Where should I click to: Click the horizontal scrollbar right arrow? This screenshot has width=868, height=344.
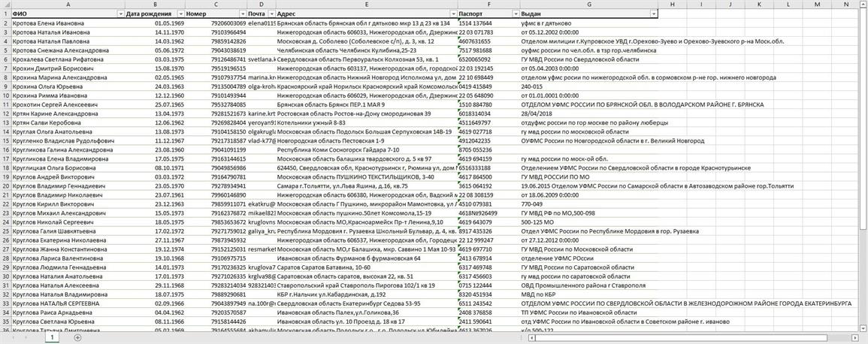pyautogui.click(x=854, y=336)
